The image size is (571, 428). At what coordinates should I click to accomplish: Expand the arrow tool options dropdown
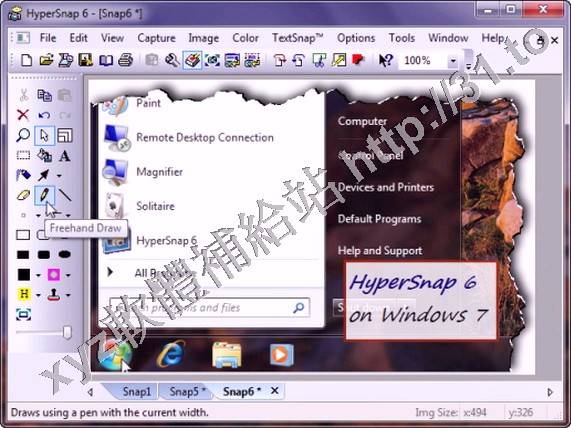tap(59, 176)
